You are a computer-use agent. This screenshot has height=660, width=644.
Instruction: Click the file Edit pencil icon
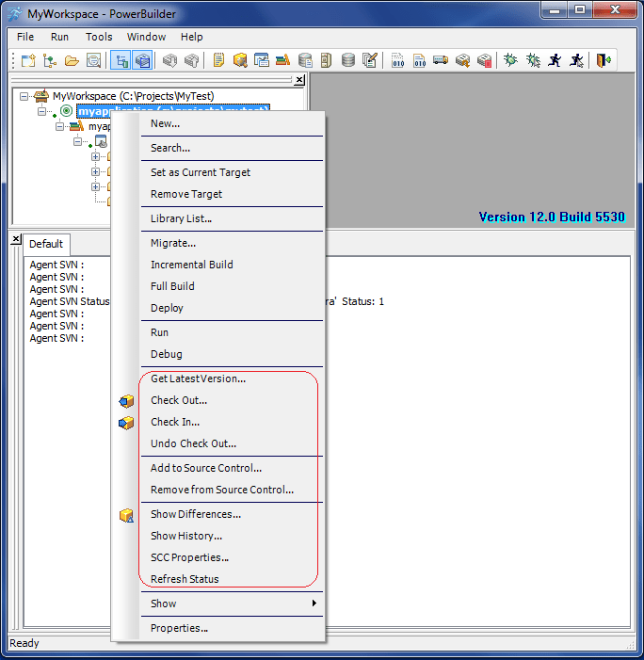(370, 60)
